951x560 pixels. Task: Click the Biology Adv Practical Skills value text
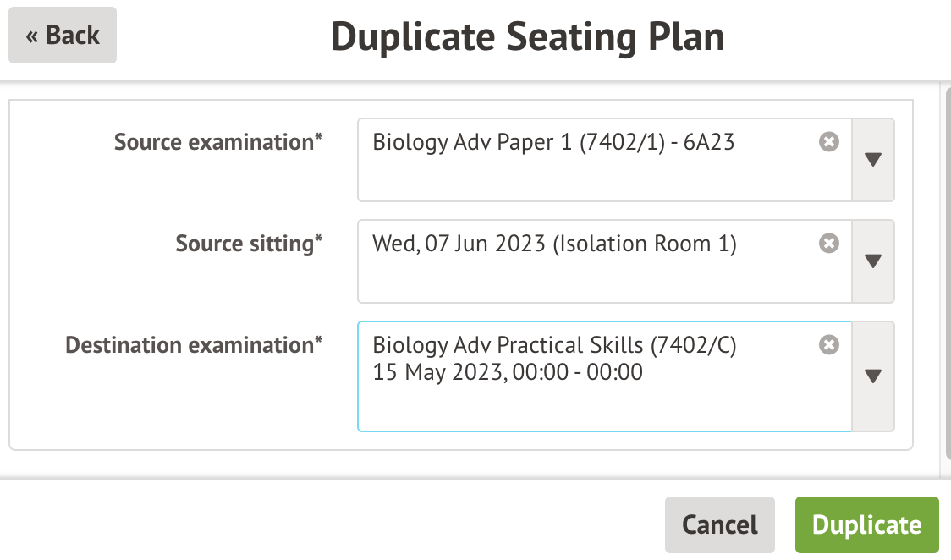[554, 345]
